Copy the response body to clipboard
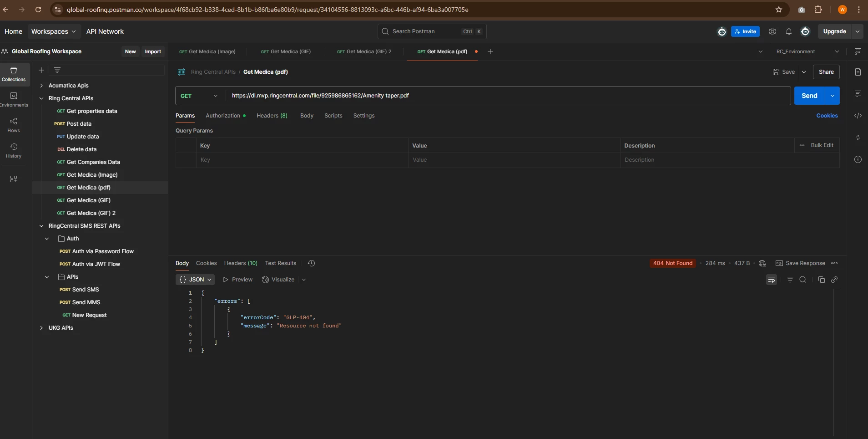Screen dimensions: 868x439 822,280
